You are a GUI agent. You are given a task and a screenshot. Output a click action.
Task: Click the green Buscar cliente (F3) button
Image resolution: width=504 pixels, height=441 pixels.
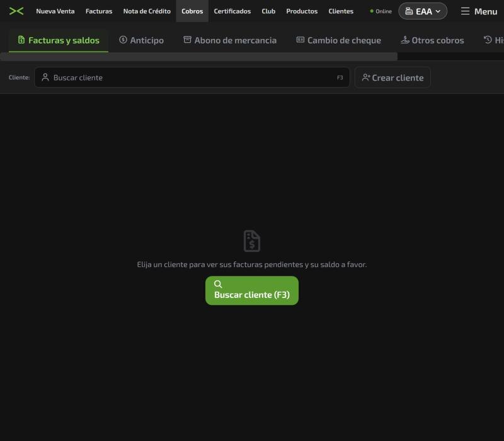[252, 290]
